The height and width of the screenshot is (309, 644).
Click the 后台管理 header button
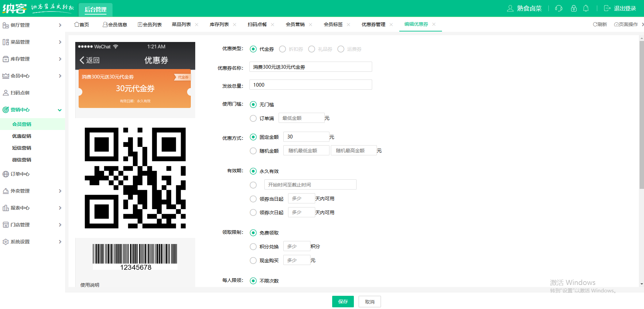pos(96,10)
